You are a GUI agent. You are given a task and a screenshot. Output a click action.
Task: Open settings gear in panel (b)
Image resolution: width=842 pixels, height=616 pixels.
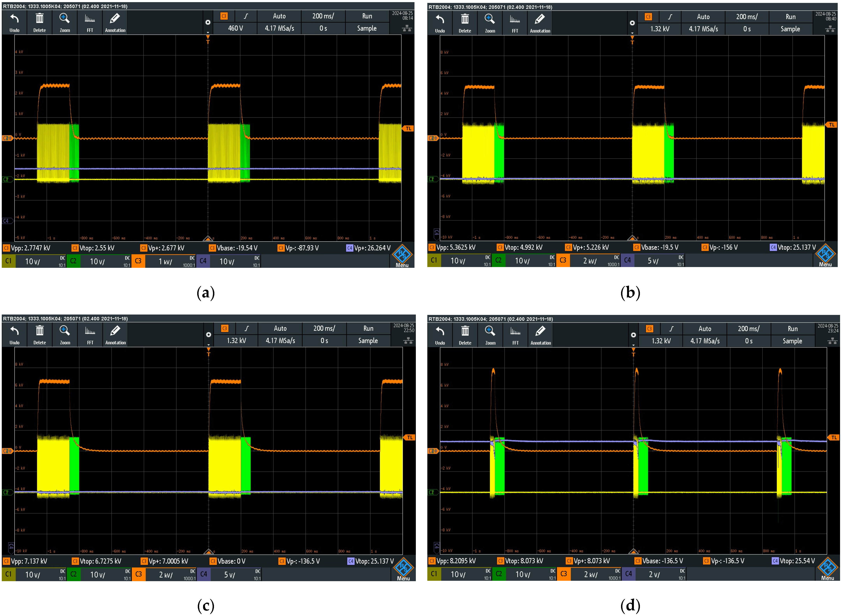click(x=632, y=23)
